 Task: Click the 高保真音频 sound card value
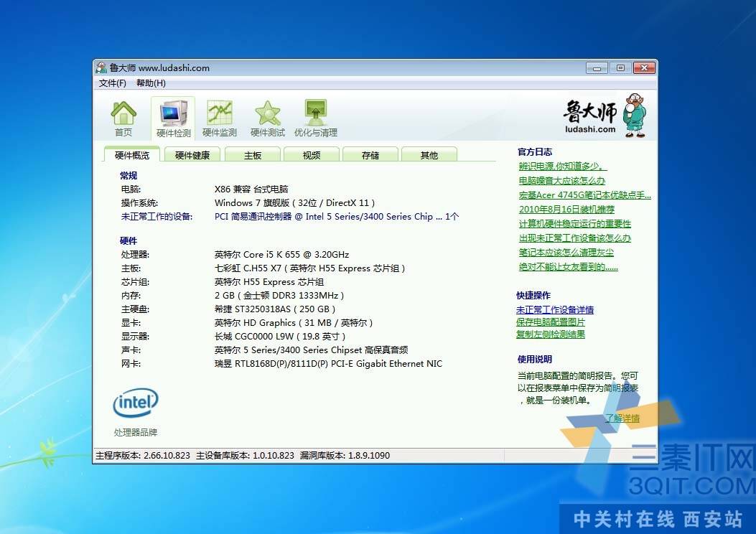[312, 350]
